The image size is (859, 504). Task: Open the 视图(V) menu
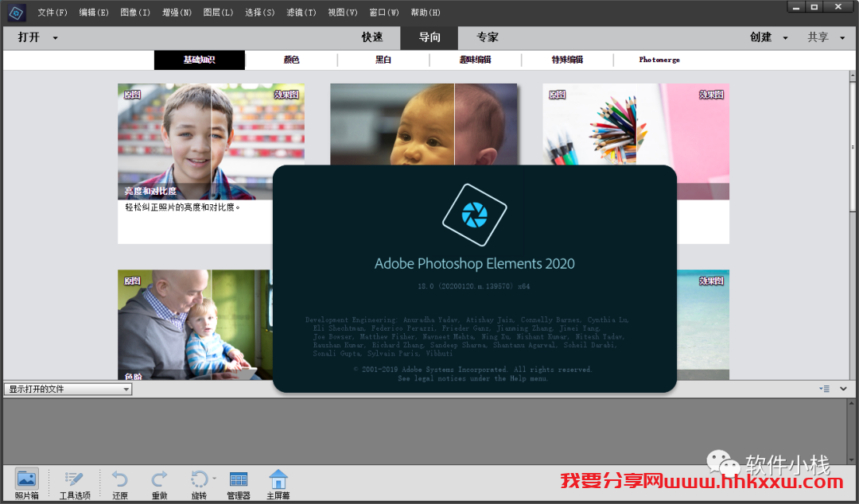click(343, 12)
